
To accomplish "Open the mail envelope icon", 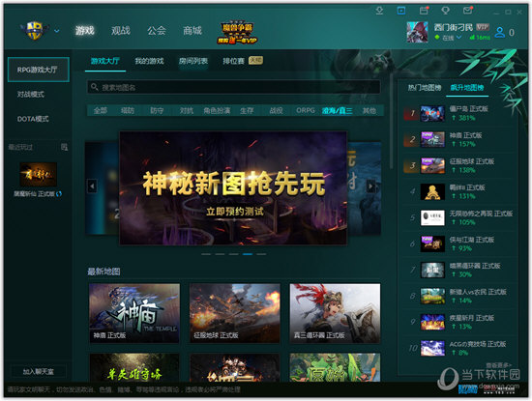I will point(467,11).
